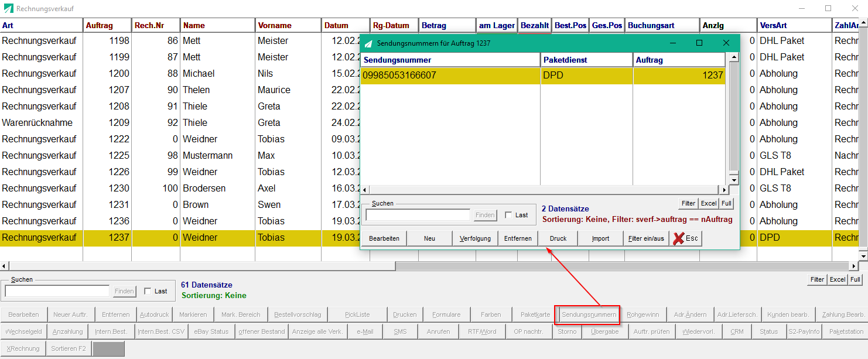Click the Rech.Nr column header
The width and height of the screenshot is (868, 359).
(x=156, y=25)
